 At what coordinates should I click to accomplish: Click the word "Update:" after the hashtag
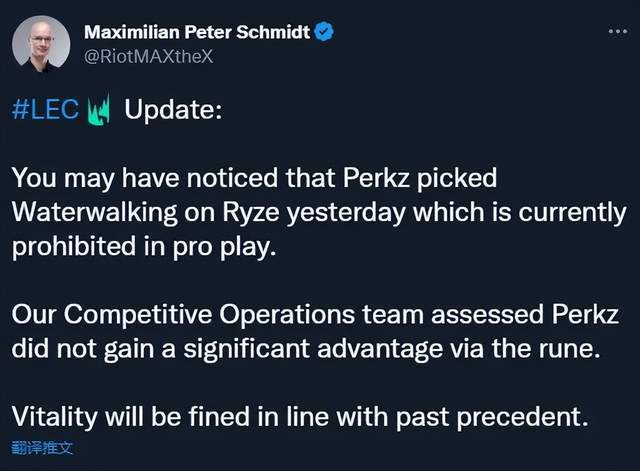pyautogui.click(x=172, y=109)
